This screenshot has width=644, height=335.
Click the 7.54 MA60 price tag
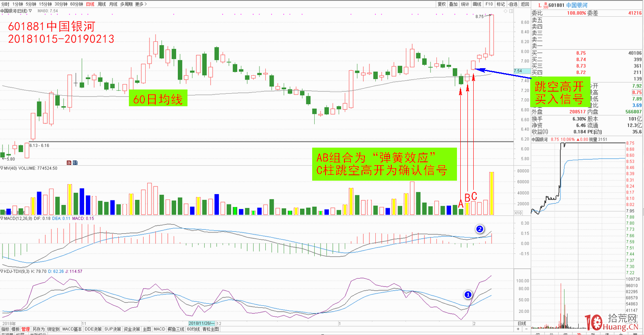[x=522, y=71]
